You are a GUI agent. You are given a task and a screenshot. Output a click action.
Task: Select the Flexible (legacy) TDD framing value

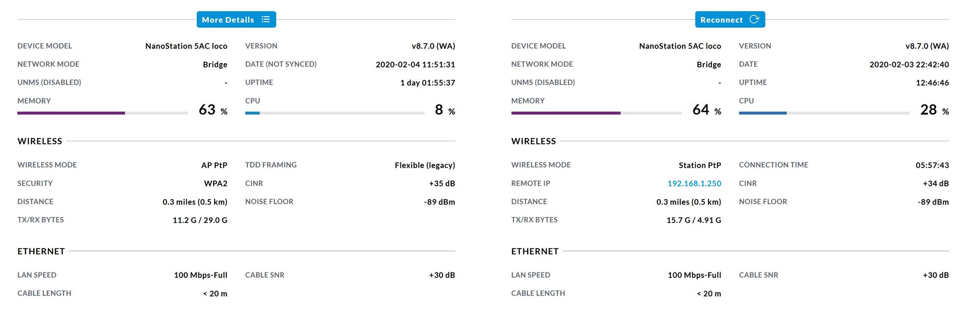tap(425, 165)
